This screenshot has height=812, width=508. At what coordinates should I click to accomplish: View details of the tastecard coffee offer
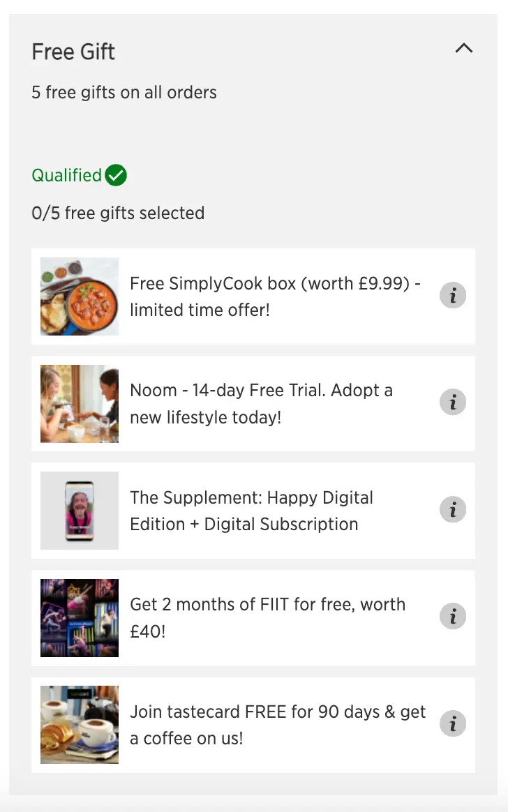click(452, 723)
